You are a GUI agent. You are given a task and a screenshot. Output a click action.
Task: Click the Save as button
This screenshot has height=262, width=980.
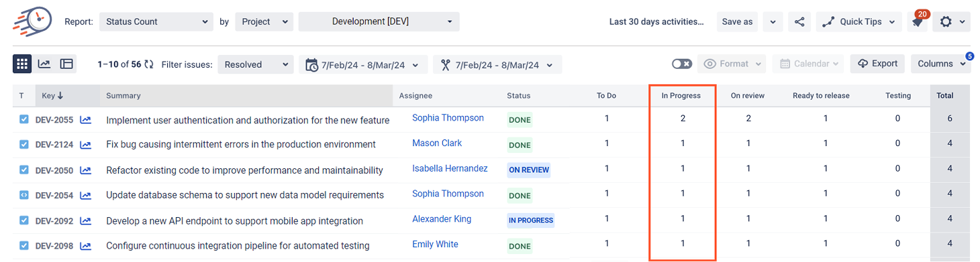[x=737, y=21]
